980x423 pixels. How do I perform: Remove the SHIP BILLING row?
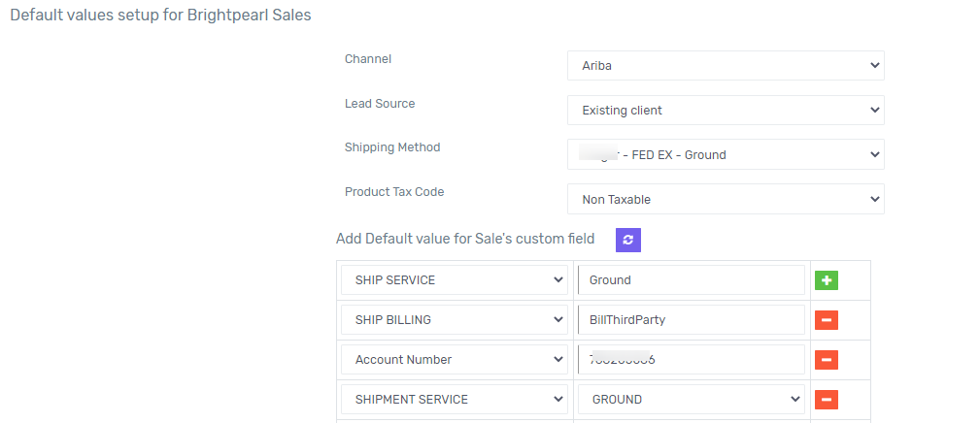[x=827, y=320]
